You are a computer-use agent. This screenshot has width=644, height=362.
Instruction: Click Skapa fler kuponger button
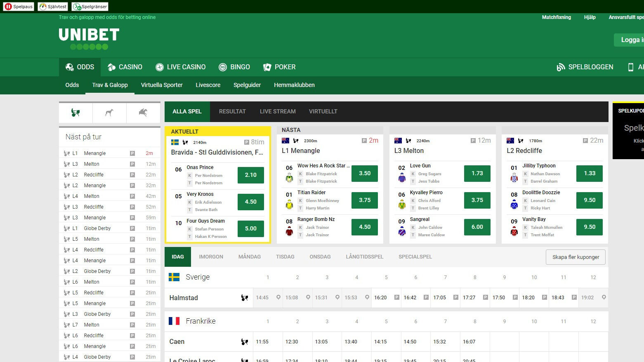[576, 257]
